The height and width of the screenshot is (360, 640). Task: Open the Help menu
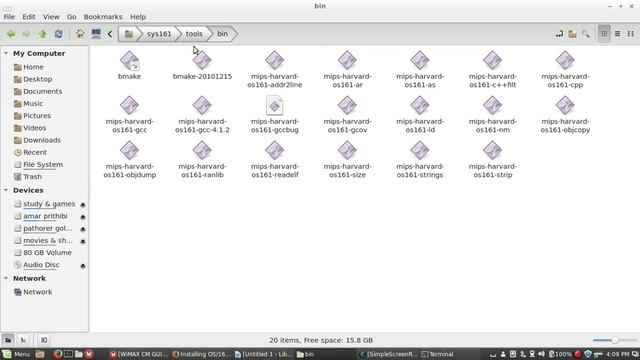point(138,17)
